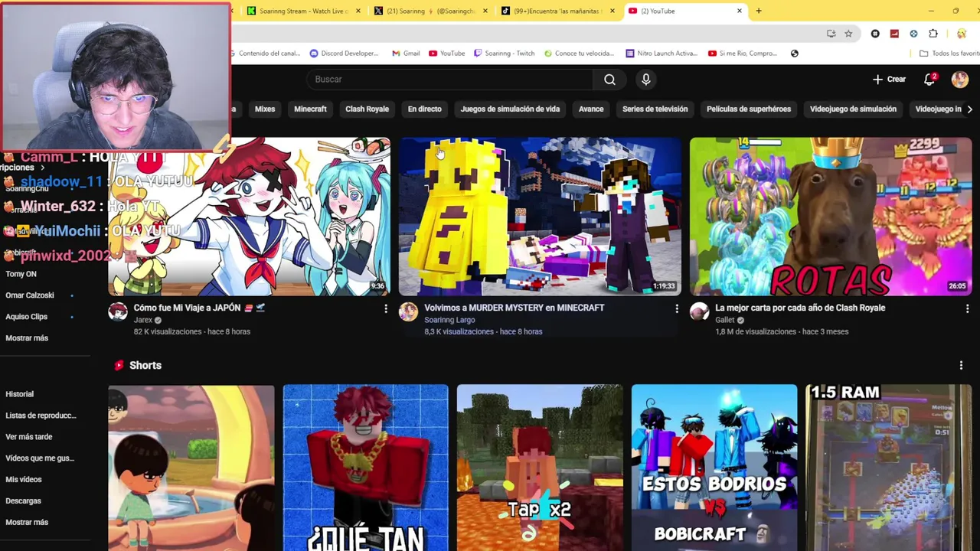Select Juegos de simulación de vida chip
The image size is (980, 551).
510,109
